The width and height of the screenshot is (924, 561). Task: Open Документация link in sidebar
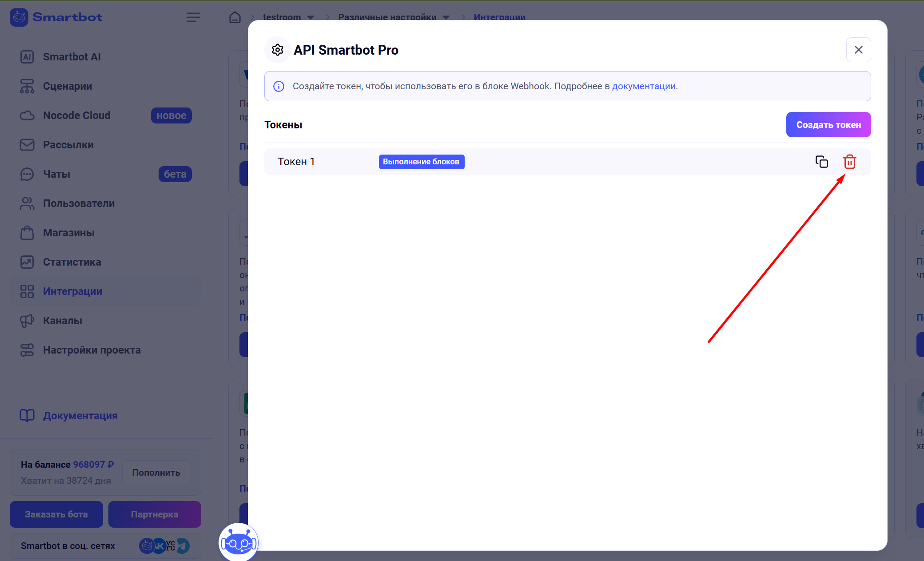point(80,416)
